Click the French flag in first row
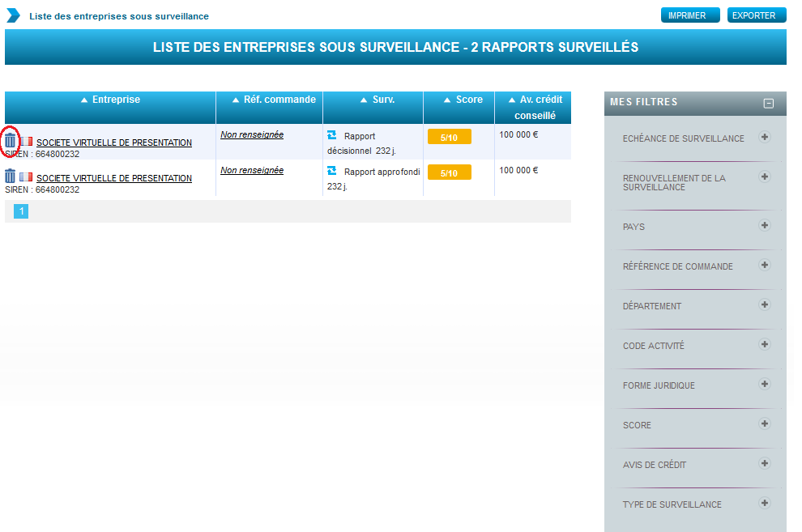Viewport: 802px width, 532px height. pyautogui.click(x=27, y=142)
